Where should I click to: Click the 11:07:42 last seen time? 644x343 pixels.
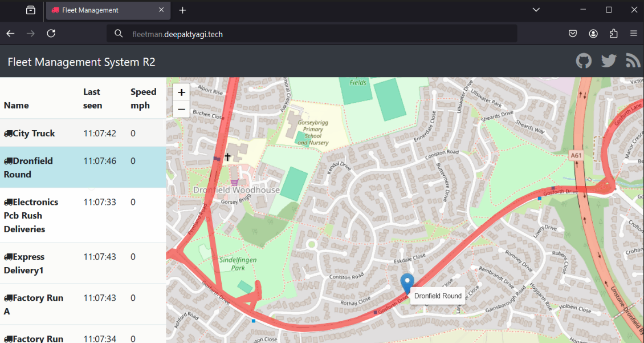[x=100, y=133]
